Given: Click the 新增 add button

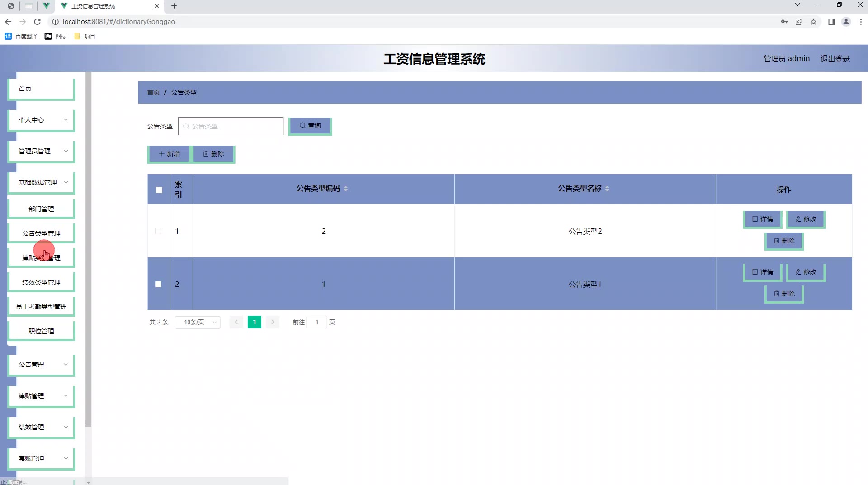Looking at the screenshot, I should (169, 154).
